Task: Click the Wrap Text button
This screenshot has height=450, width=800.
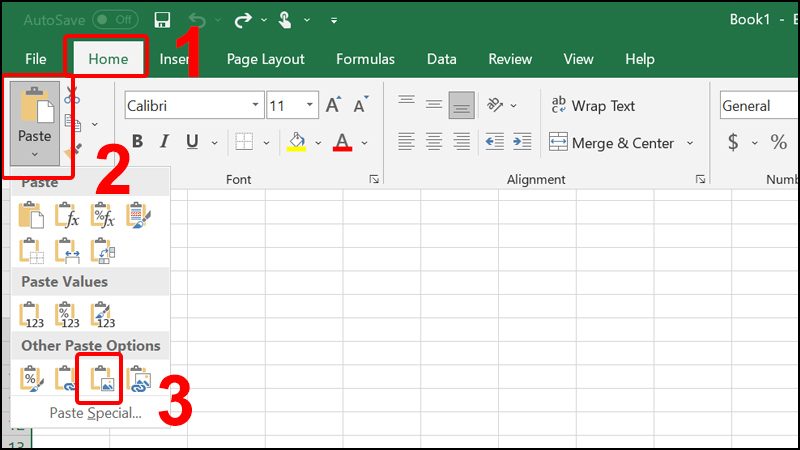Action: [x=592, y=106]
